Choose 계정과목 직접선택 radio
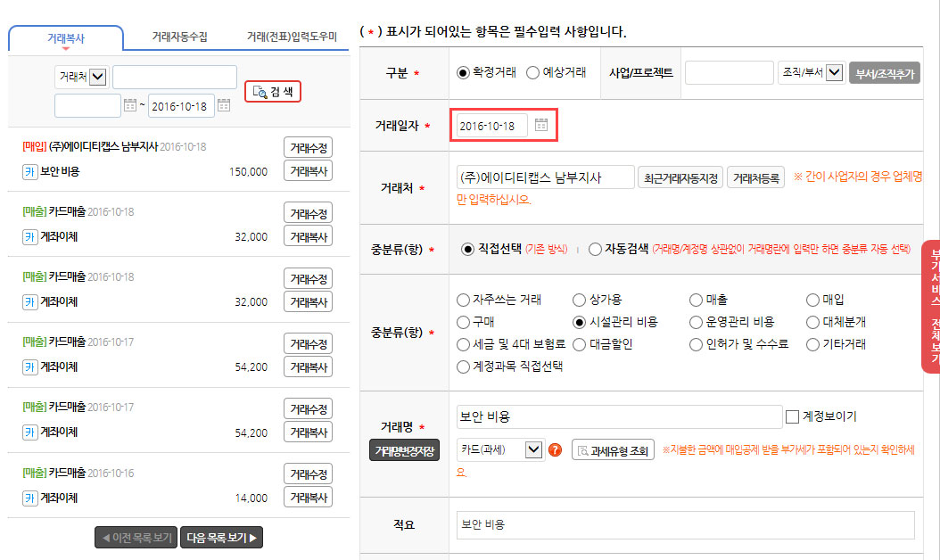The image size is (940, 560). [463, 366]
